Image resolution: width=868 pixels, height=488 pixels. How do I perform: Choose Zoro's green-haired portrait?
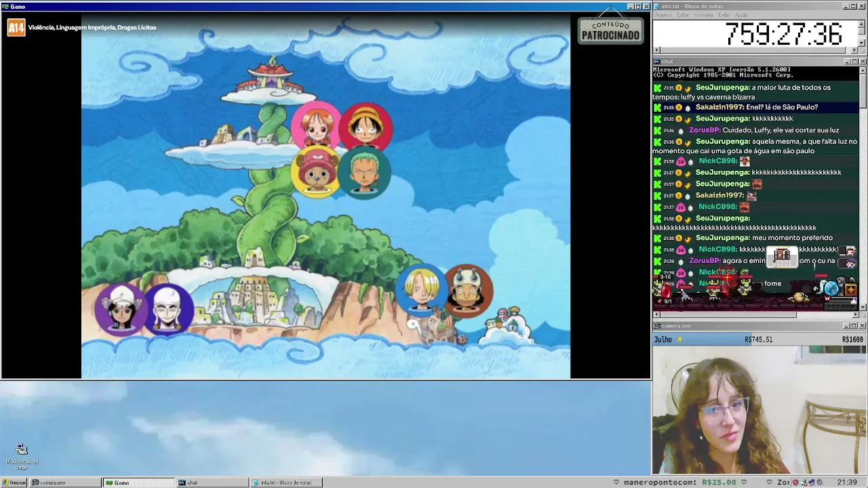pos(365,174)
